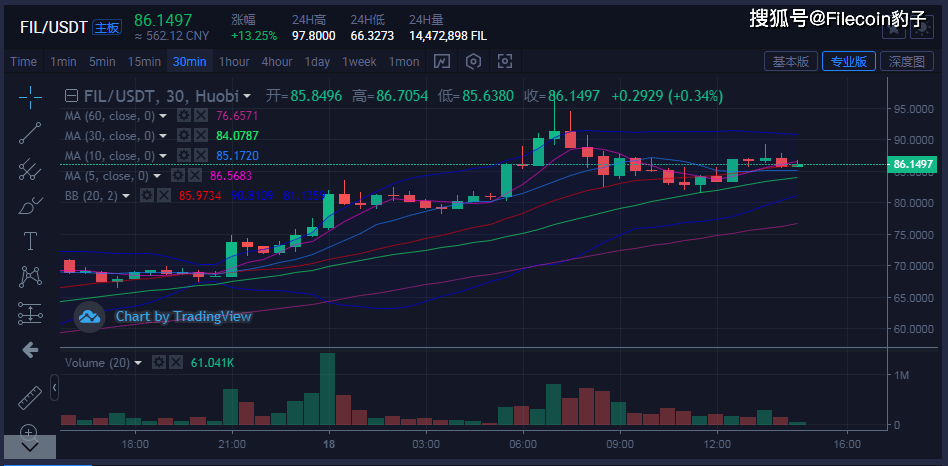Switch to the 1mon interval
948x466 pixels.
[404, 62]
